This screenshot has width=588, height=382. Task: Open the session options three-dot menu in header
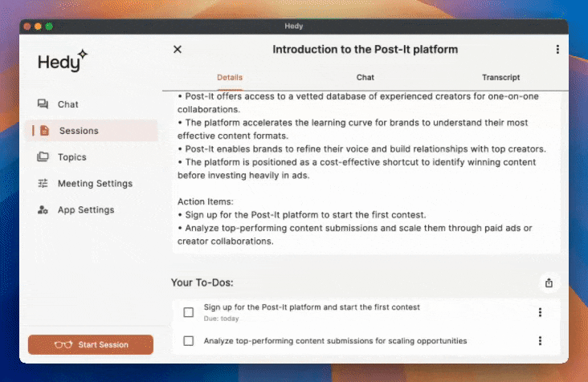point(557,50)
